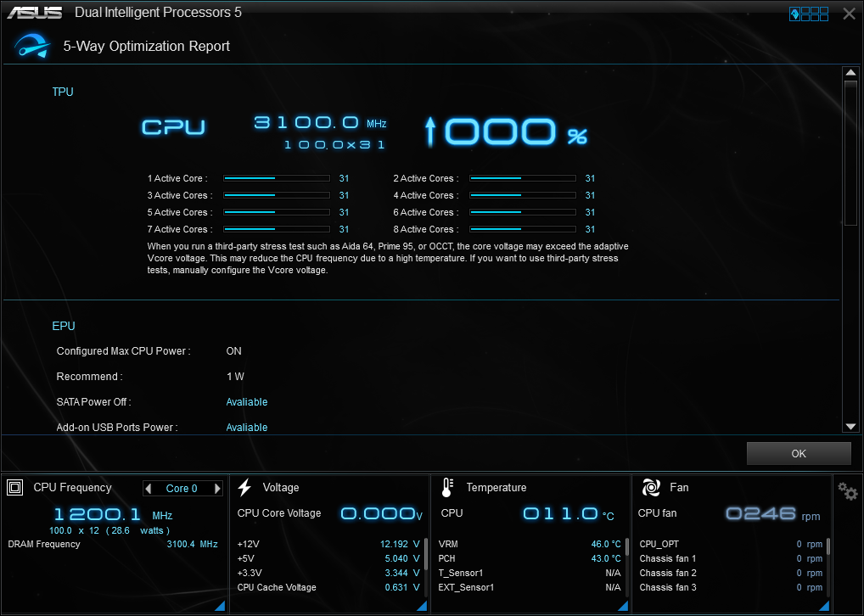
Task: Click the '100.0x31' multiplier readout
Action: point(334,145)
